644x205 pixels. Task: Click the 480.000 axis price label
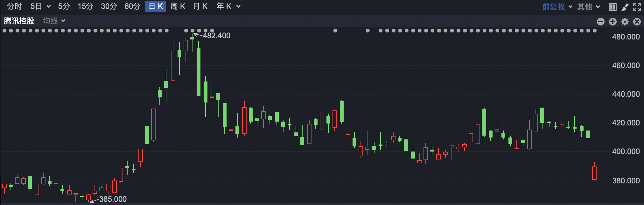click(x=626, y=37)
